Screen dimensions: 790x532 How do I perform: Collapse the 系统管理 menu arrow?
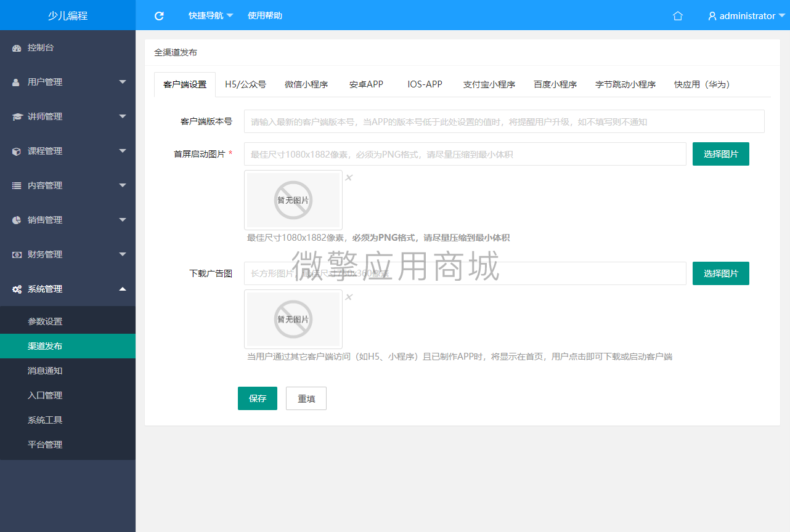click(x=123, y=289)
